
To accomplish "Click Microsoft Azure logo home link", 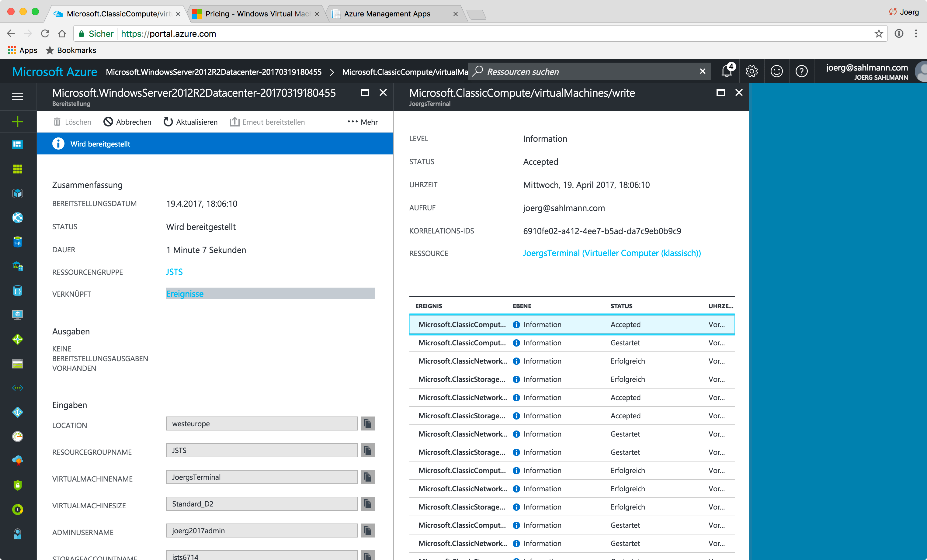I will 55,71.
